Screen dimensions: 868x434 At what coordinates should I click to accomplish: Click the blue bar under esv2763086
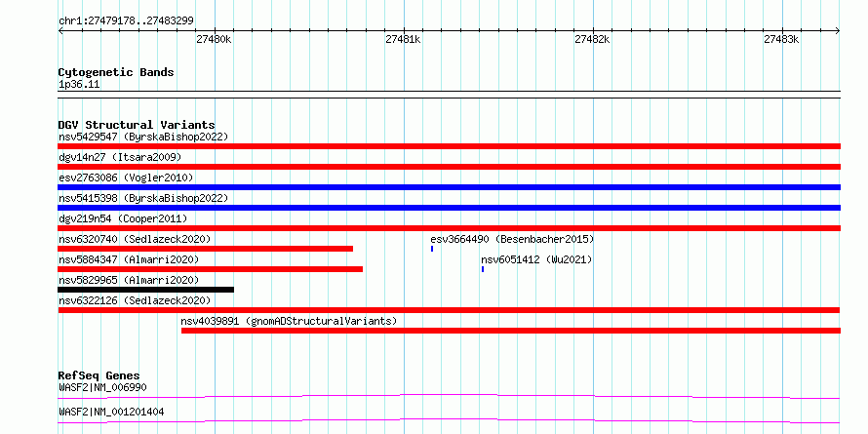tap(450, 187)
